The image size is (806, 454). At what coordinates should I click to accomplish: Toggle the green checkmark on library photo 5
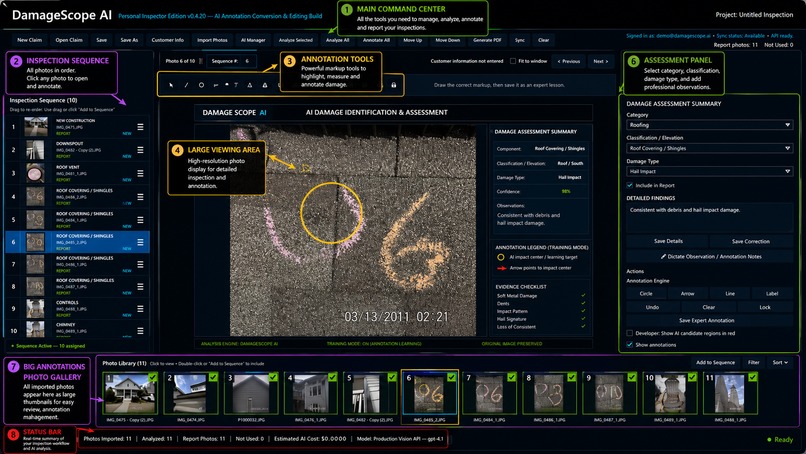point(392,377)
